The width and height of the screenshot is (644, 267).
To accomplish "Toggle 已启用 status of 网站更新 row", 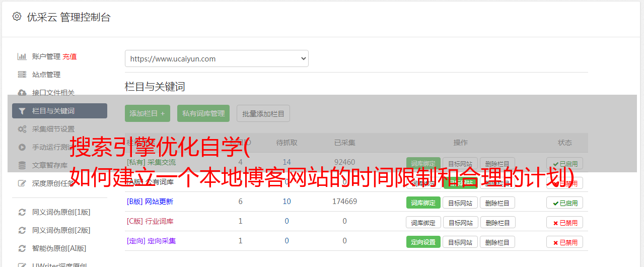I will 564,203.
